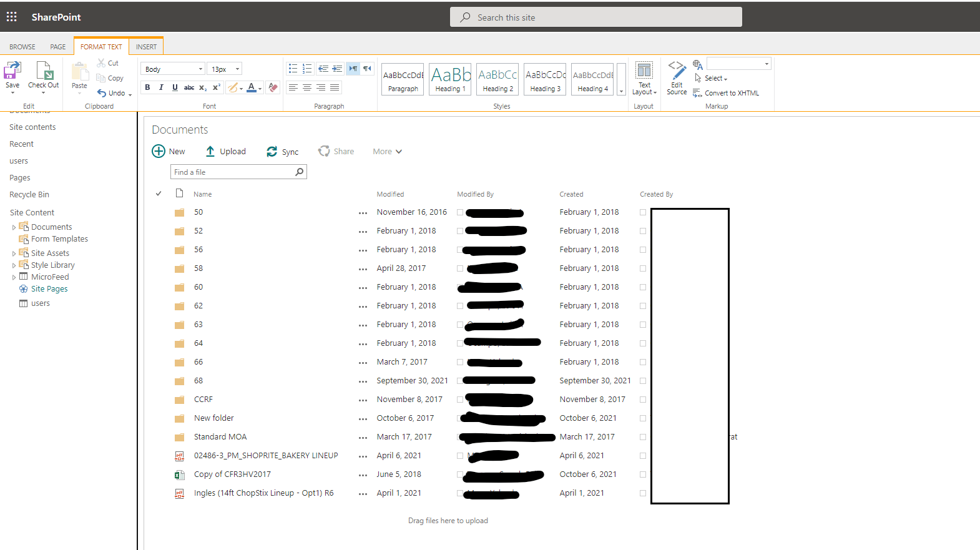
Task: Expand the Site Assets tree node
Action: 14,253
